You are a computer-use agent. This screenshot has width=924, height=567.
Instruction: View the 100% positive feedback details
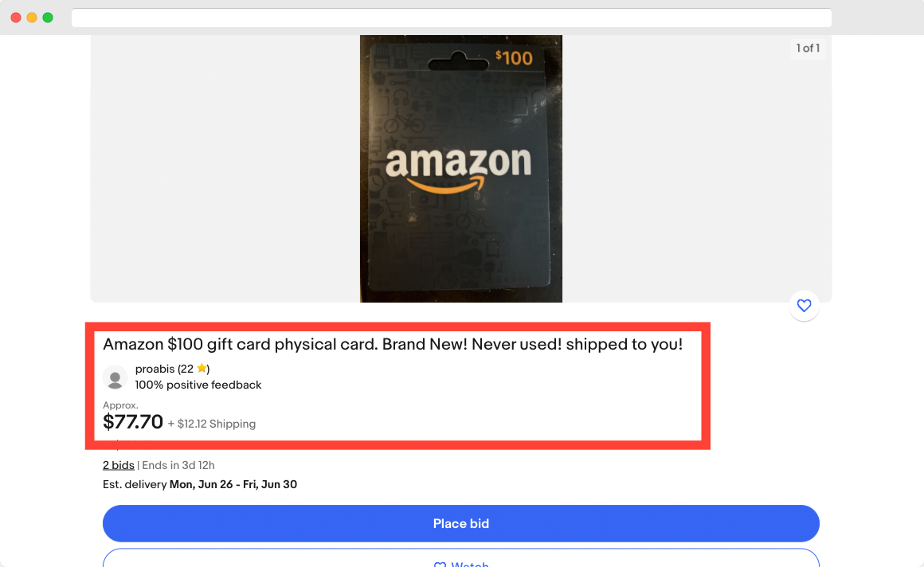pyautogui.click(x=198, y=385)
